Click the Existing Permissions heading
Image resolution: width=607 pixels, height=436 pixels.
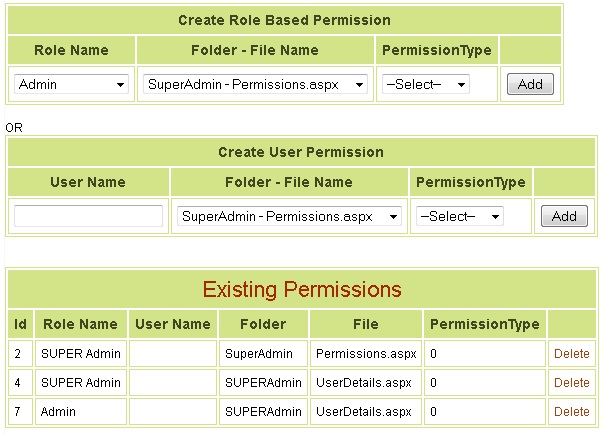[x=302, y=289]
